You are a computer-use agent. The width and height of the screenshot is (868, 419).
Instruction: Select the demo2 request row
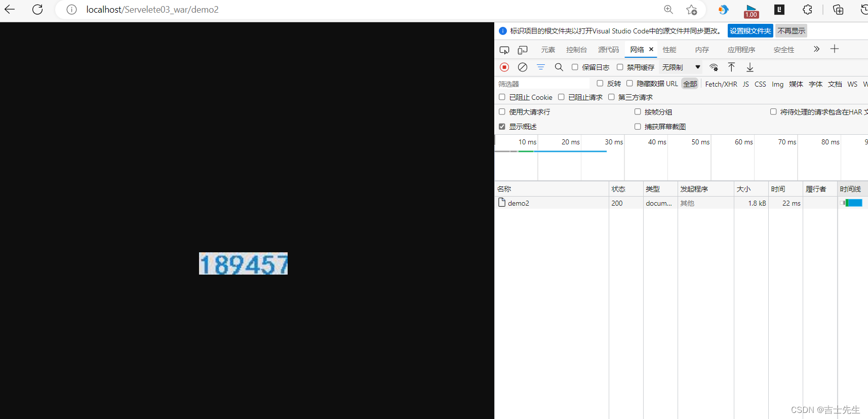(x=681, y=203)
